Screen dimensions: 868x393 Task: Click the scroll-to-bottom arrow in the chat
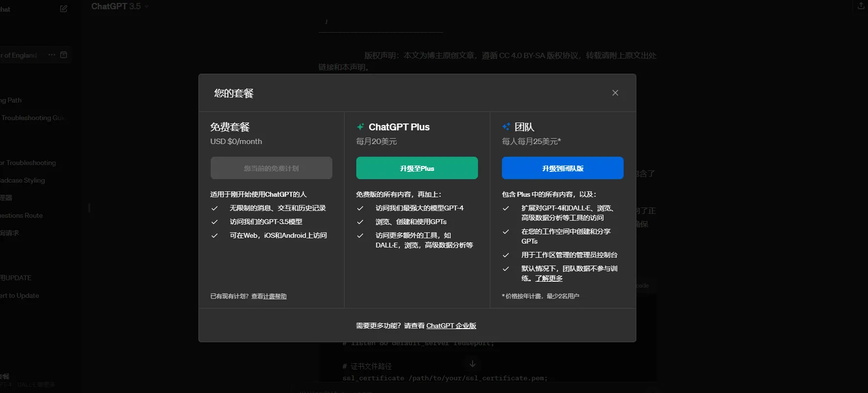[x=473, y=364]
